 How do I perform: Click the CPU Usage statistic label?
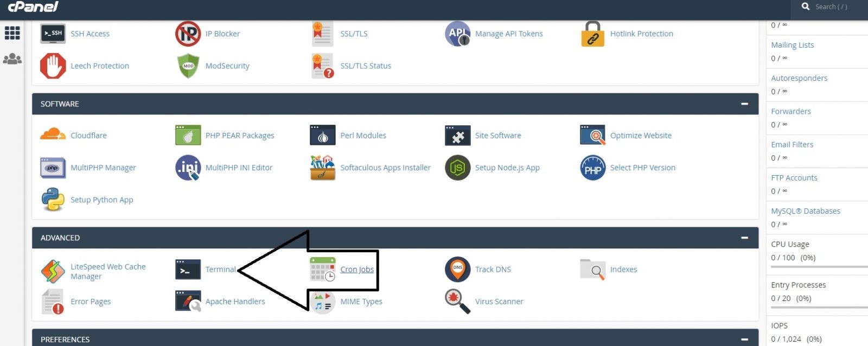pos(790,245)
